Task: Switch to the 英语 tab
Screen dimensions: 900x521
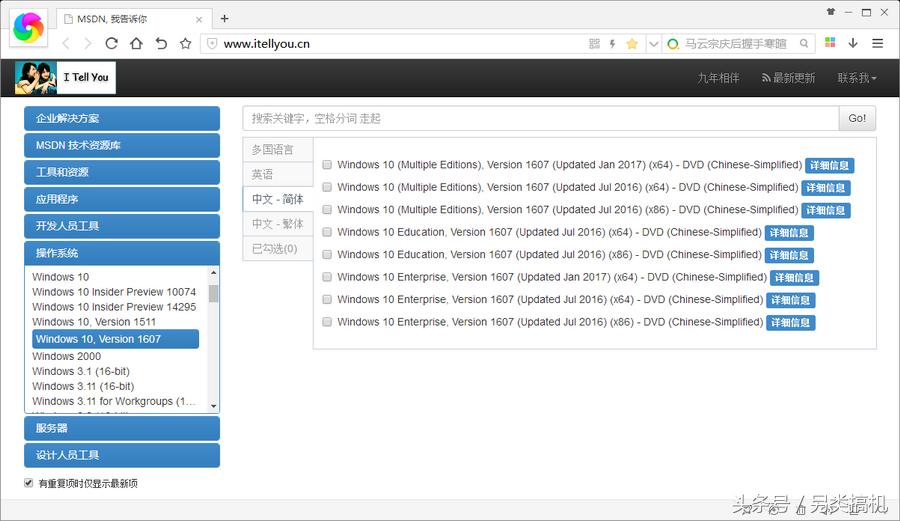Action: 278,174
